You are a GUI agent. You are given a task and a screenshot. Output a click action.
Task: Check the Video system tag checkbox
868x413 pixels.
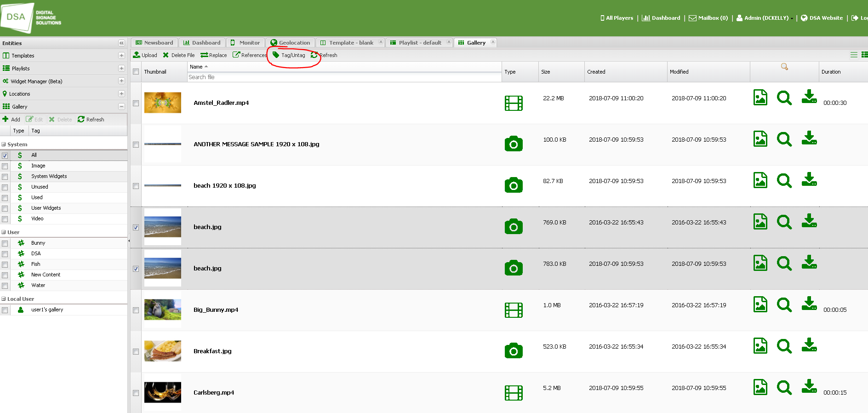[x=5, y=219]
